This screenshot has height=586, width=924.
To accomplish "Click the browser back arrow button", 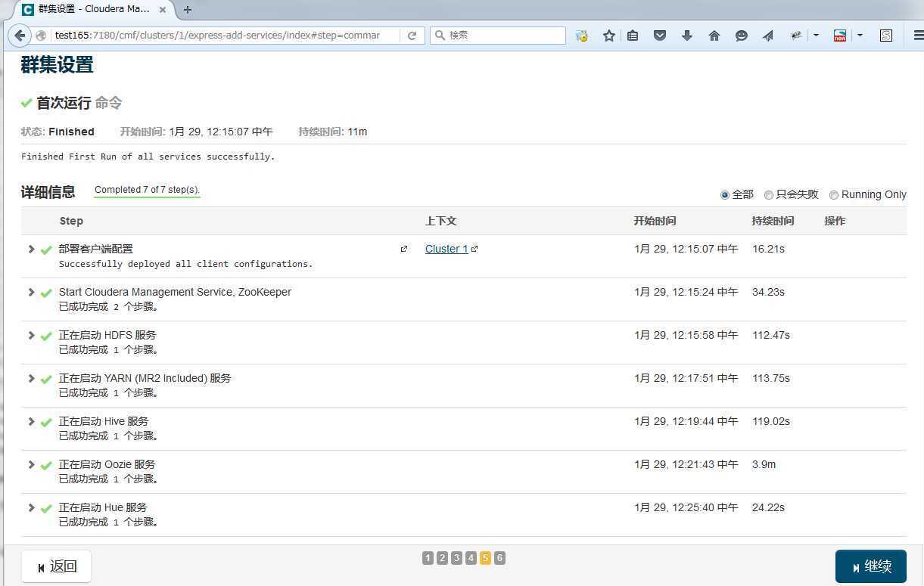I will pyautogui.click(x=20, y=36).
